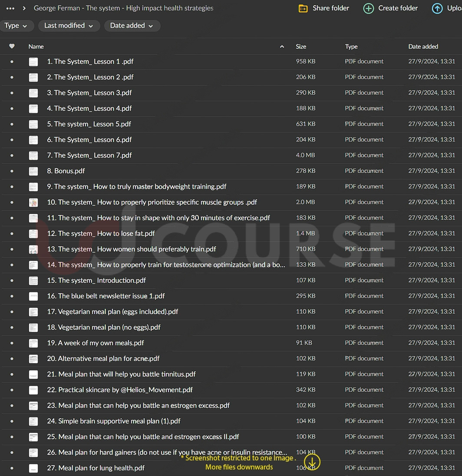Click PDF icon for bodyweight training file

tap(33, 187)
